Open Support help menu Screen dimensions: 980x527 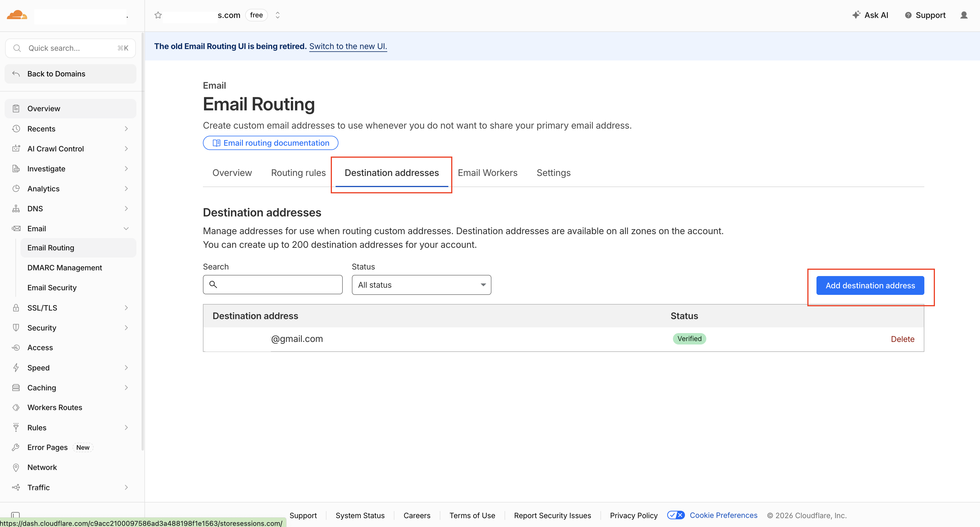point(925,15)
